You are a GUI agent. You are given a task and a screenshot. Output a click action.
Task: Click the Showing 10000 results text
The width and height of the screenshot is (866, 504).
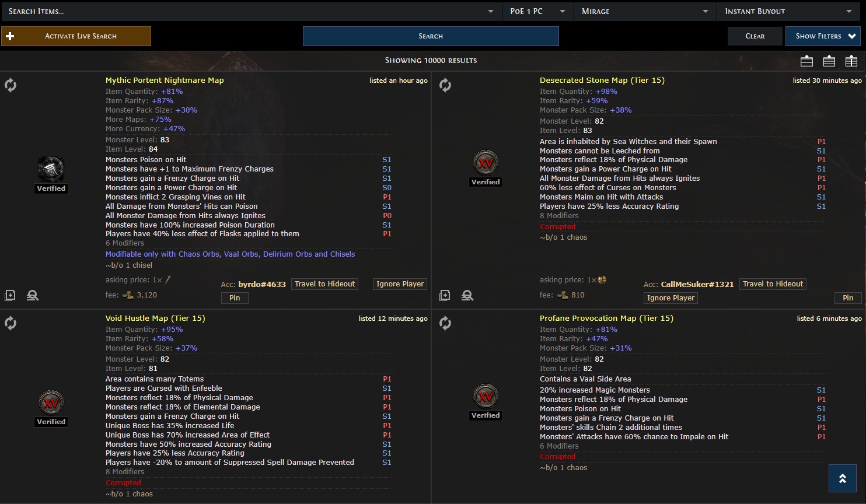431,61
